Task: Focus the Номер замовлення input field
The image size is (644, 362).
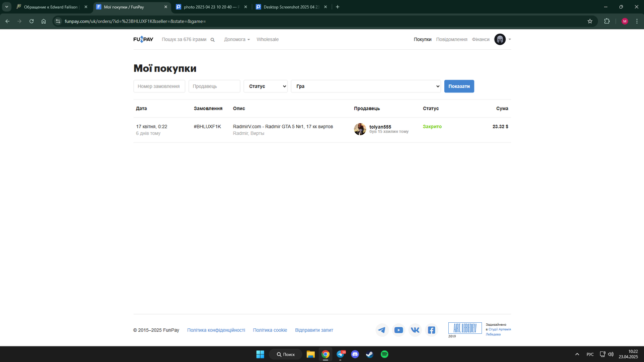Action: (159, 86)
